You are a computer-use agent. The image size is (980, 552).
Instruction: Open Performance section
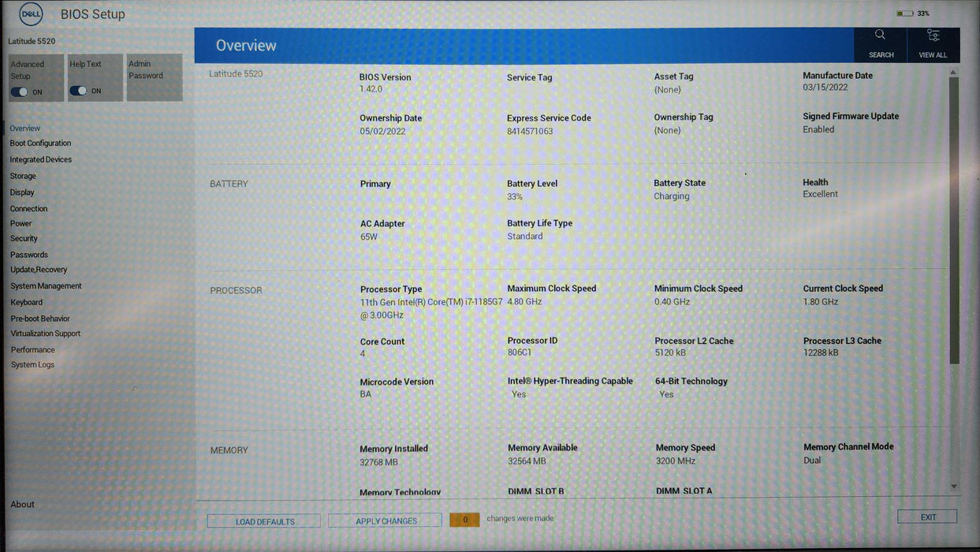coord(33,350)
